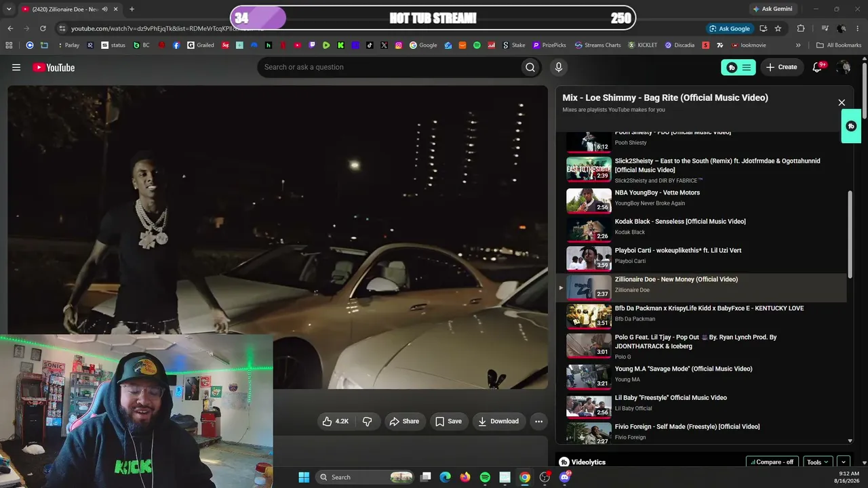Open the All Bookmarks folder

839,45
